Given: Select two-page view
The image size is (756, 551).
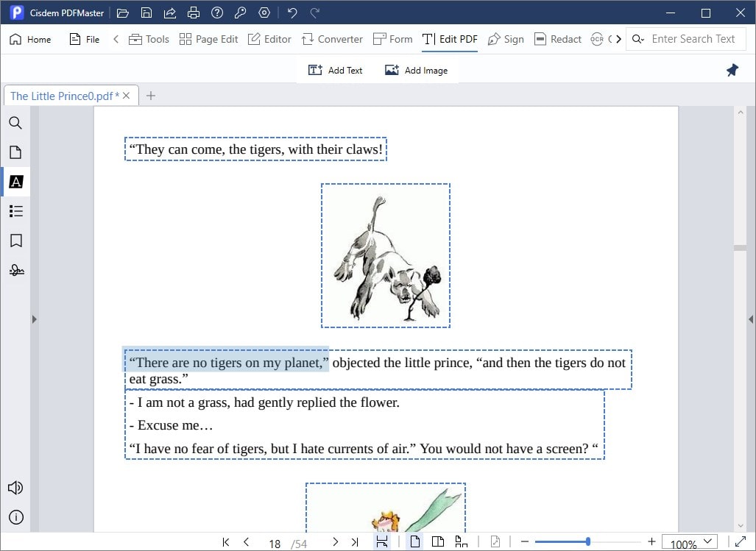Looking at the screenshot, I should point(438,542).
